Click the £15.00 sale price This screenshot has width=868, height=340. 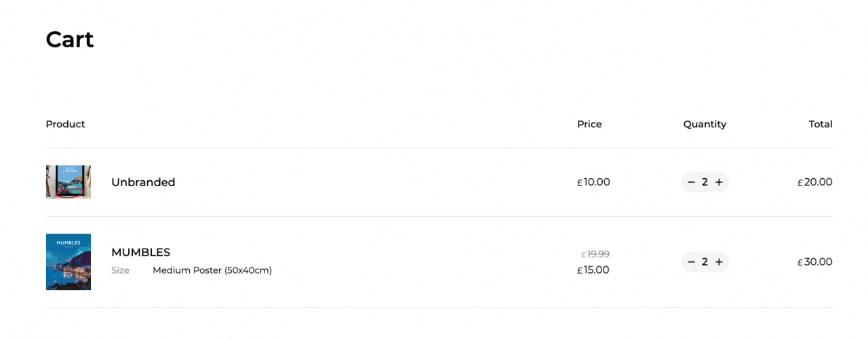tap(593, 270)
